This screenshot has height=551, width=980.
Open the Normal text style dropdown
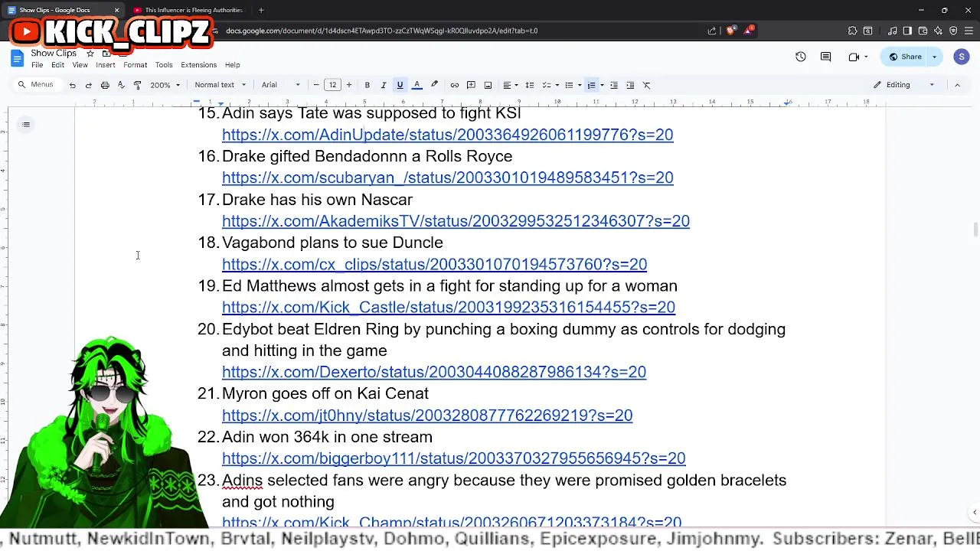coord(220,85)
